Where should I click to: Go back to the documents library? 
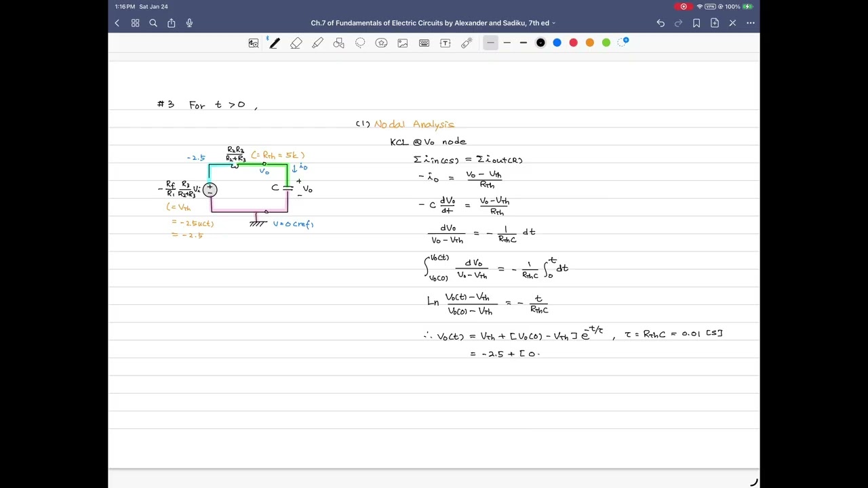pos(117,23)
